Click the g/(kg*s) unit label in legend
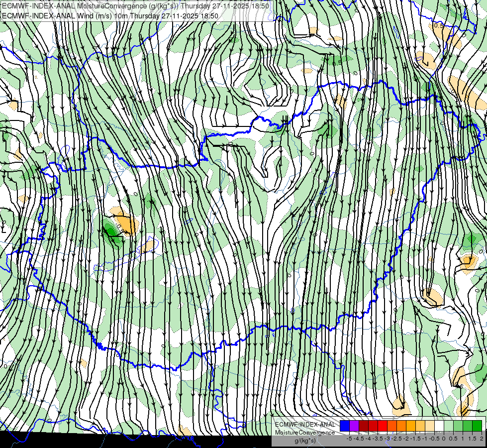Screen dimensions: 487x448 (305, 441)
